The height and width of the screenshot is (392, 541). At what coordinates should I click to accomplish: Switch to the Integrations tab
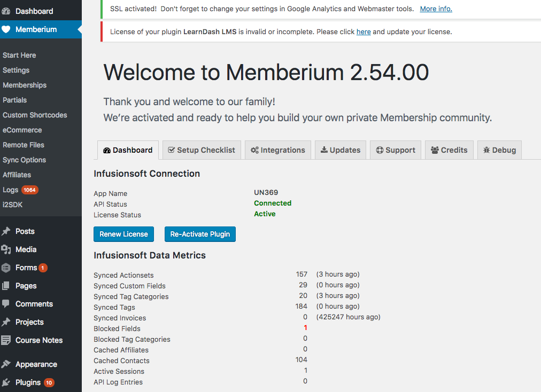(278, 150)
